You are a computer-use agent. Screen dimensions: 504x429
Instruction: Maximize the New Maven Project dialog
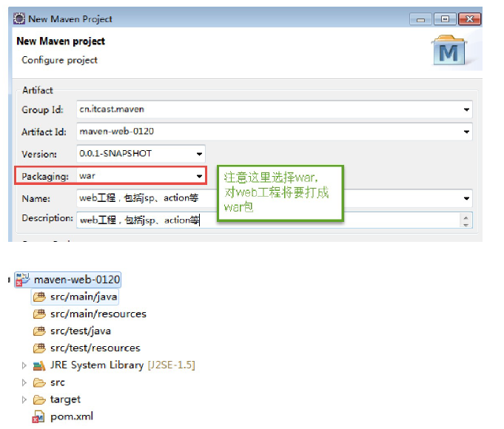pyautogui.click(x=445, y=19)
